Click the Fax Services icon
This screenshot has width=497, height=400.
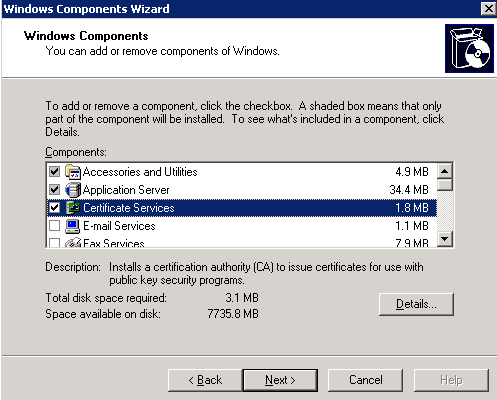(73, 242)
